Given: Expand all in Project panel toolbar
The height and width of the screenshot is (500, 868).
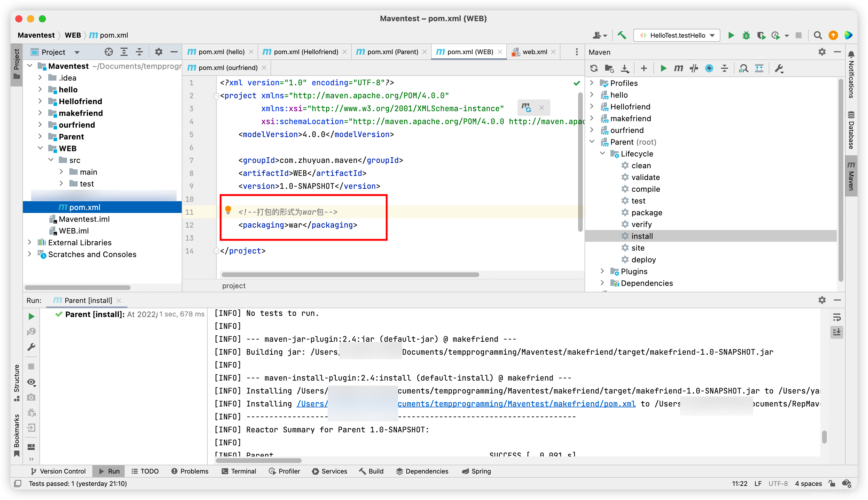Looking at the screenshot, I should 124,52.
